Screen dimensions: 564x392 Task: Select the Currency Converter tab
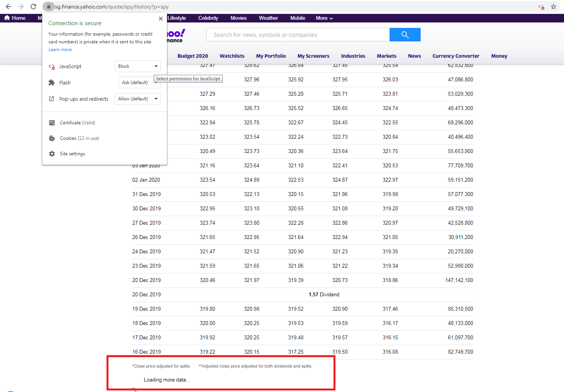(x=456, y=56)
